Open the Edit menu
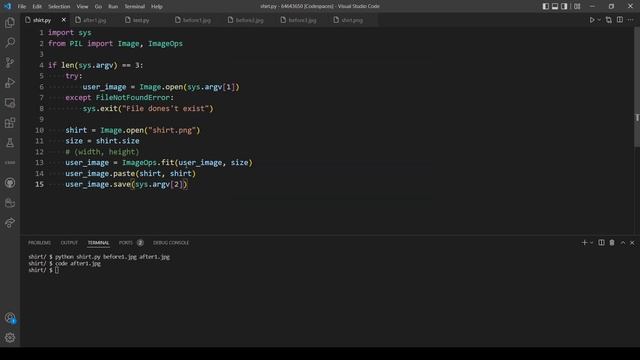The image size is (640, 360). click(x=37, y=6)
